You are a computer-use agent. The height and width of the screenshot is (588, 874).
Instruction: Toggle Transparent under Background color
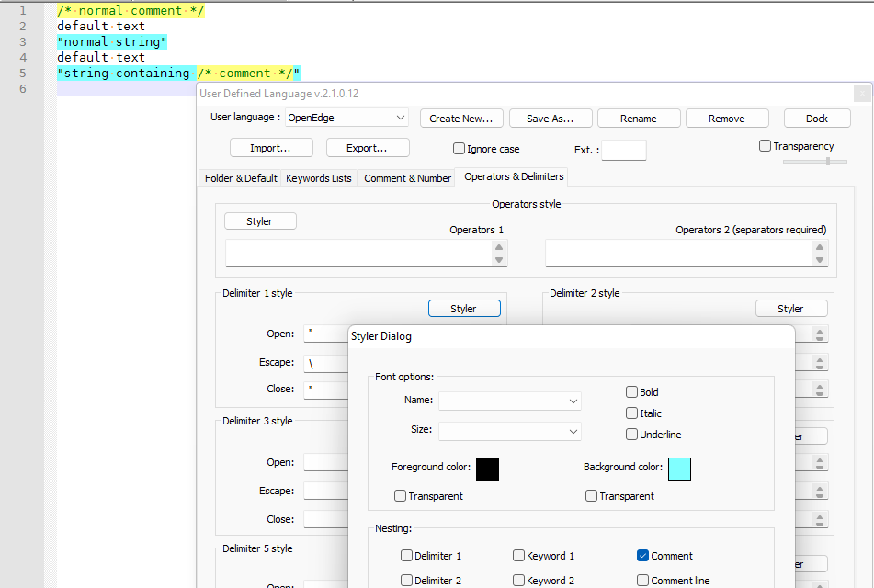tap(592, 495)
